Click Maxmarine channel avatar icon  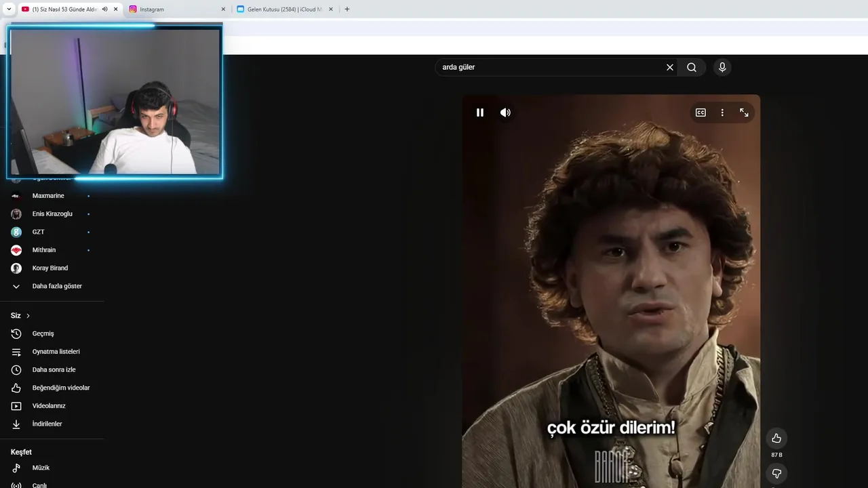point(16,196)
